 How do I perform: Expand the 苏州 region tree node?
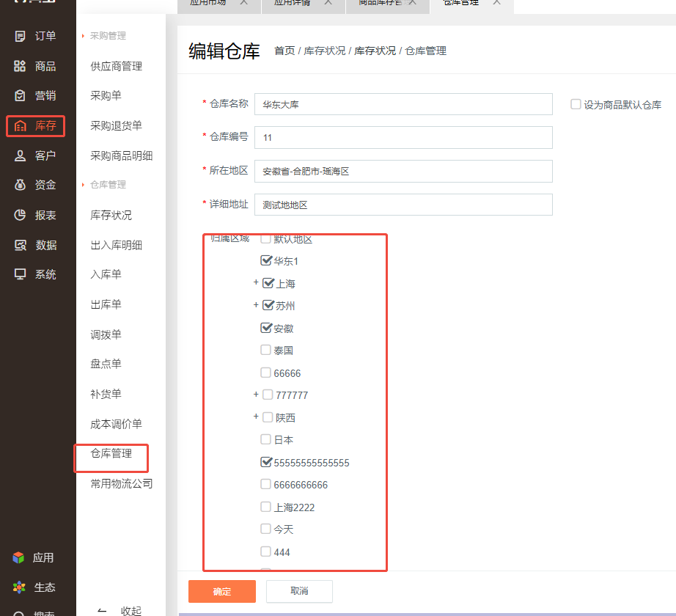(256, 305)
